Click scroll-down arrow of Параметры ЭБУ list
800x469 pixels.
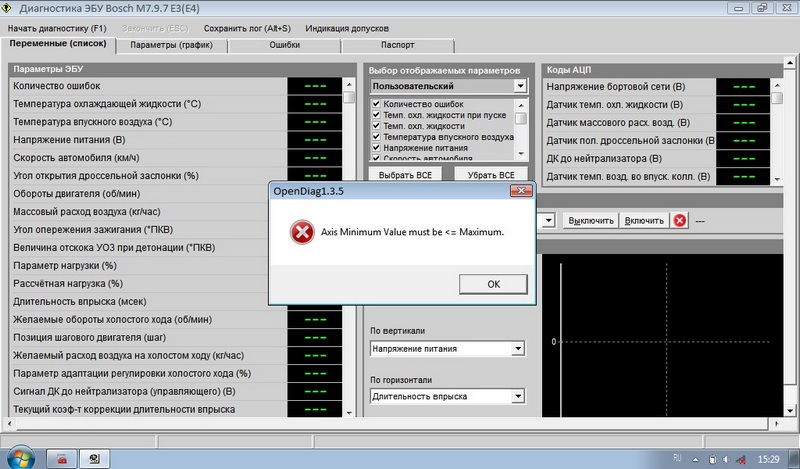(x=349, y=412)
